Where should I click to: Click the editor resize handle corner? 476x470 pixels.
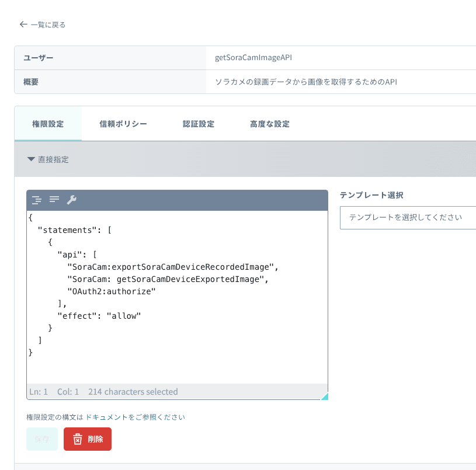coord(325,396)
